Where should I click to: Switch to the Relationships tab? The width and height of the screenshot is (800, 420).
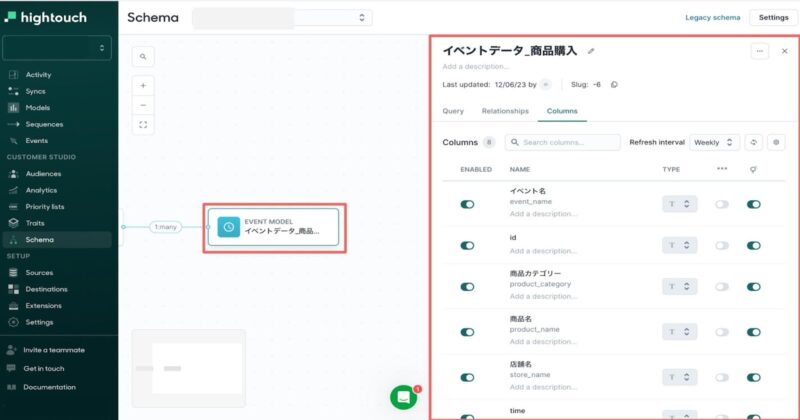[505, 111]
